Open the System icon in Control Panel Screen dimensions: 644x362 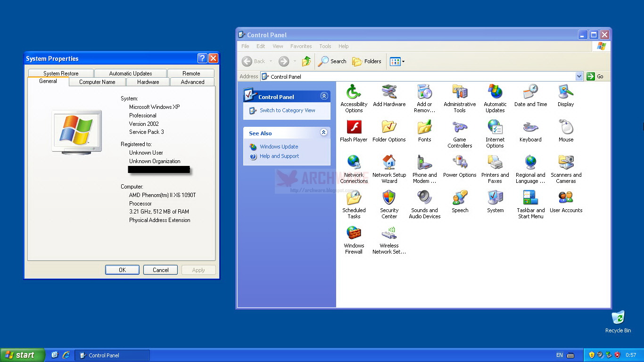tap(495, 201)
